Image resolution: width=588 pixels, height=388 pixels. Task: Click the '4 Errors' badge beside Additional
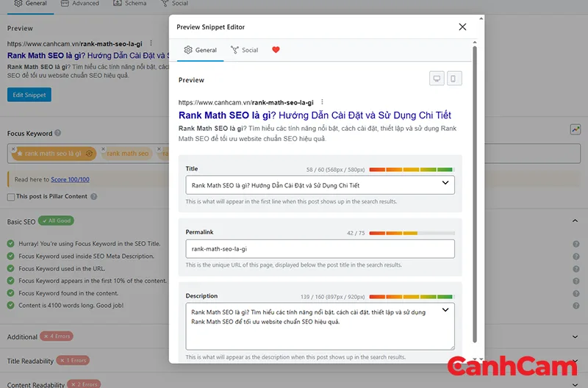click(x=57, y=337)
